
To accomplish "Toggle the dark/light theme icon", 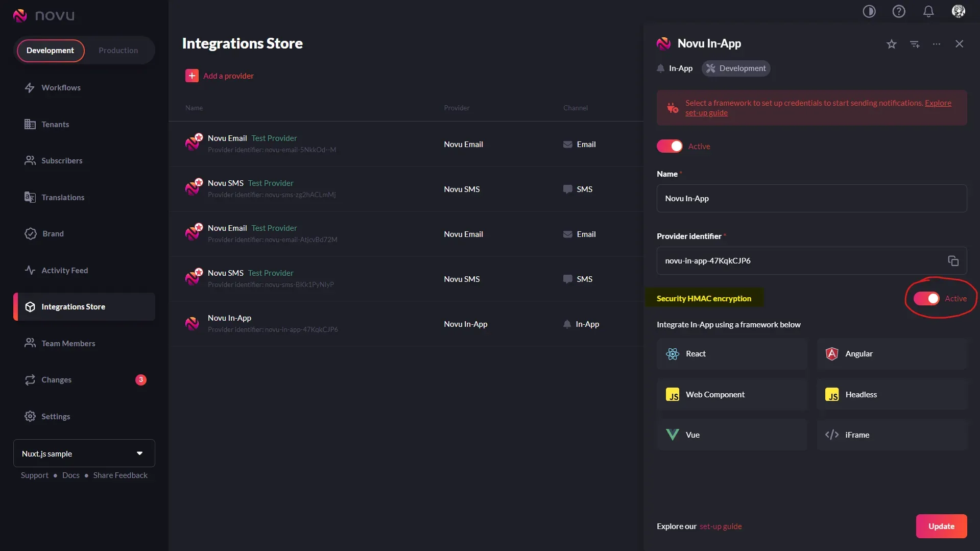I will tap(869, 11).
